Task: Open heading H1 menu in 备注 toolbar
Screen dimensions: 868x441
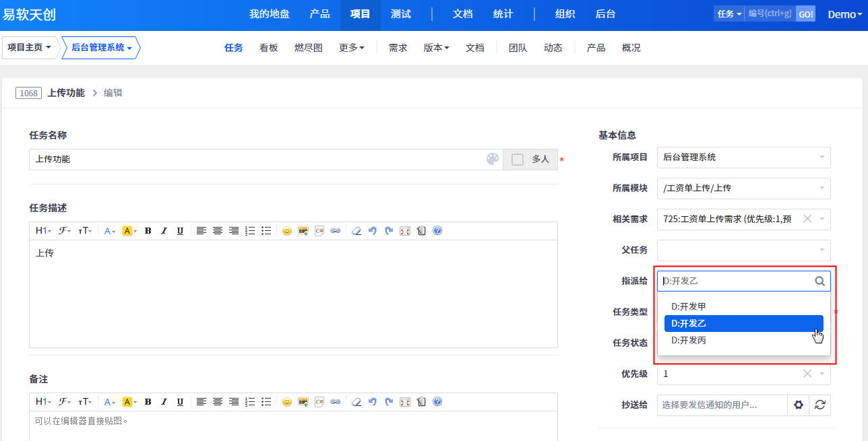Action: tap(43, 402)
